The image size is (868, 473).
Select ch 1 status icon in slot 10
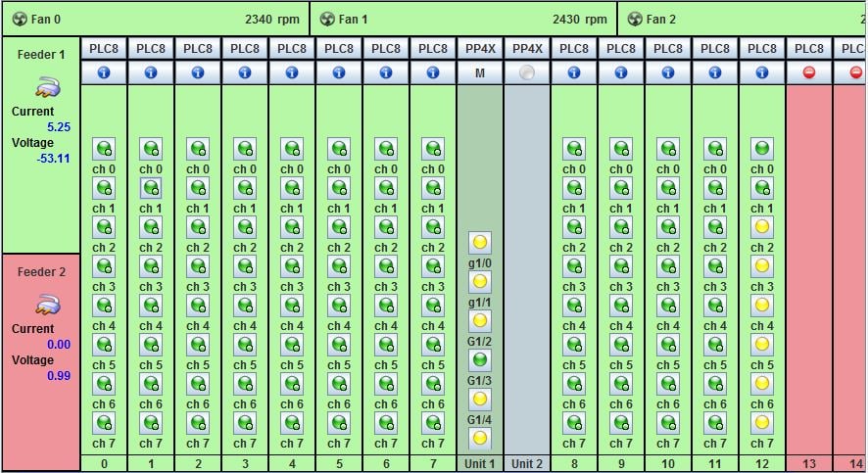pyautogui.click(x=668, y=188)
